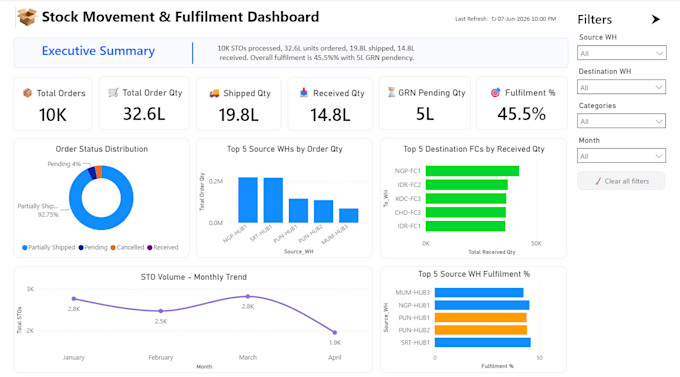The width and height of the screenshot is (680, 377).
Task: Click the February trend data point
Action: (161, 311)
